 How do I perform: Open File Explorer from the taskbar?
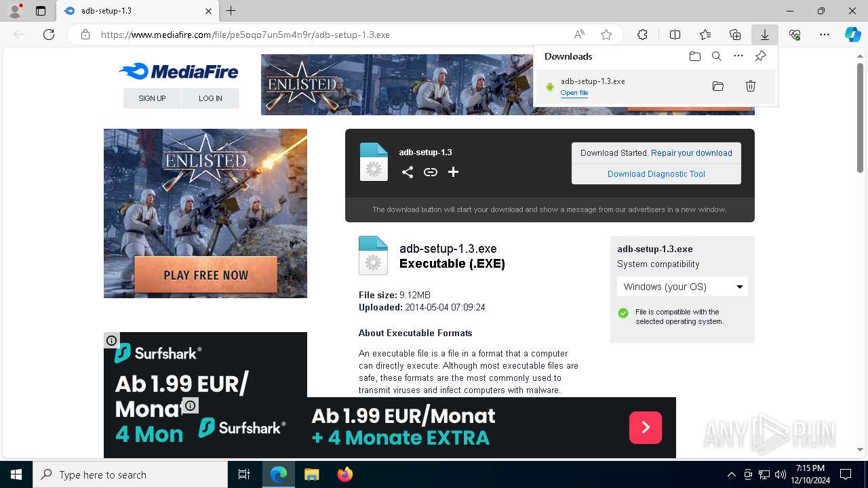pyautogui.click(x=311, y=474)
